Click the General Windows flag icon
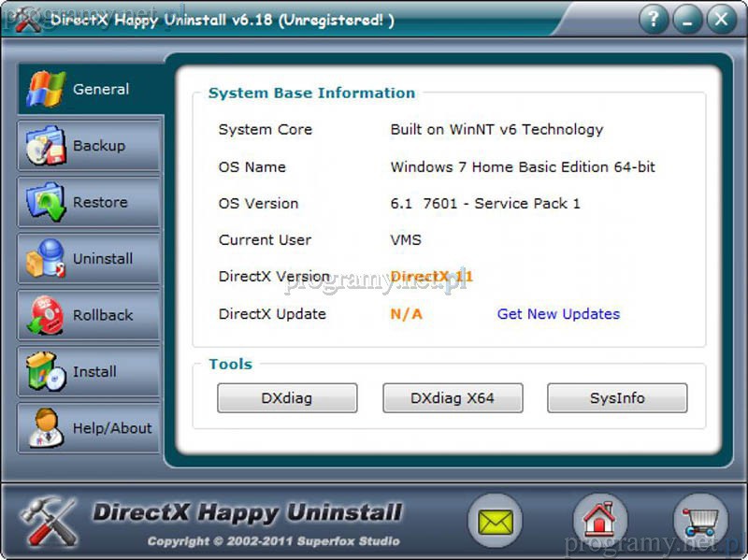Viewport: 748px width, 560px height. (45, 89)
